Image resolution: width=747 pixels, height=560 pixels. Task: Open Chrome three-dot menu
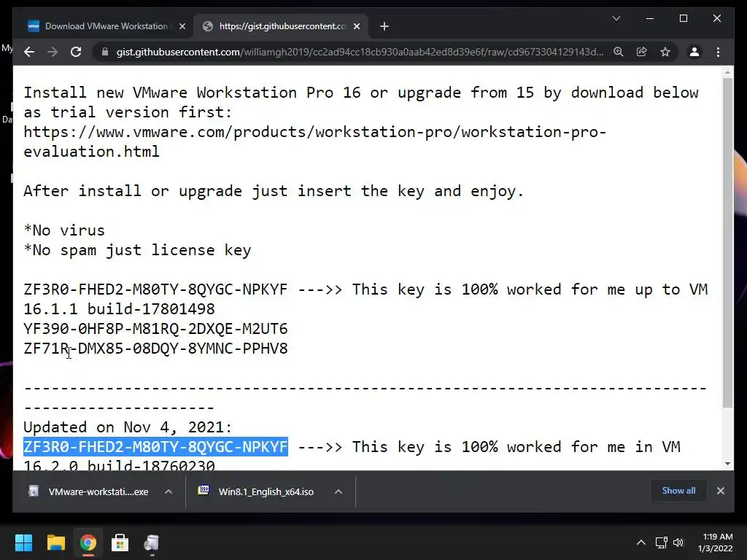tap(718, 52)
